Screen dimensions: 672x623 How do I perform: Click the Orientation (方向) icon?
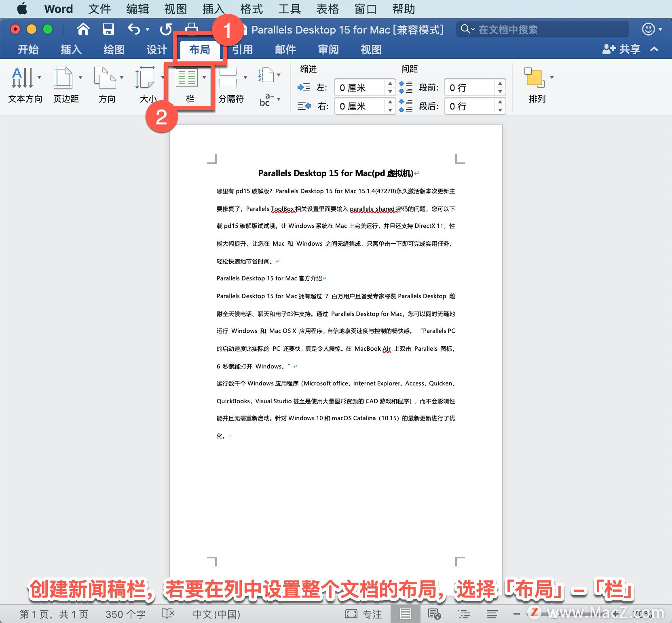[105, 78]
